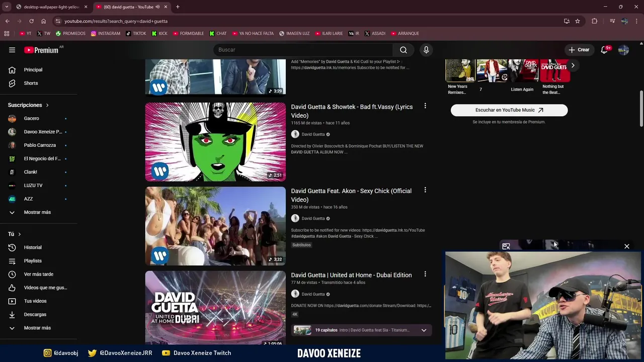Viewport: 644px width, 362px height.
Task: Switch to the desktop-wallpaper tab
Action: tap(52, 7)
